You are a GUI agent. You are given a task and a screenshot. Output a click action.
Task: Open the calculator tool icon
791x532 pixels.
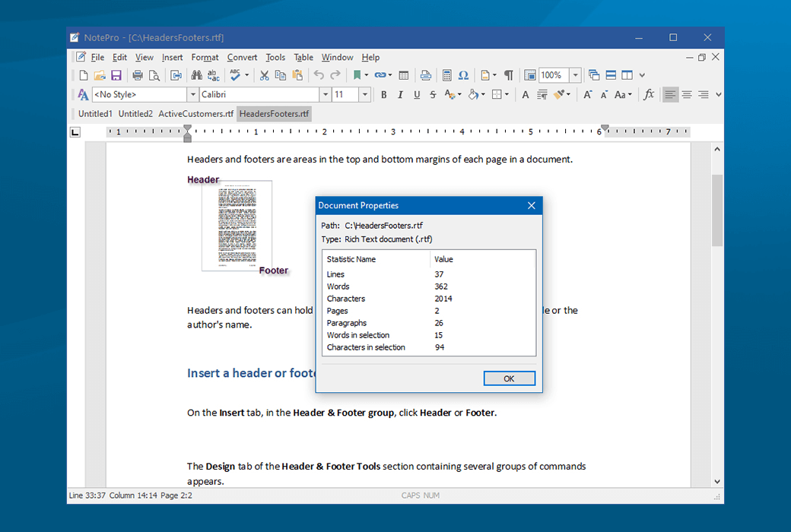click(x=446, y=76)
